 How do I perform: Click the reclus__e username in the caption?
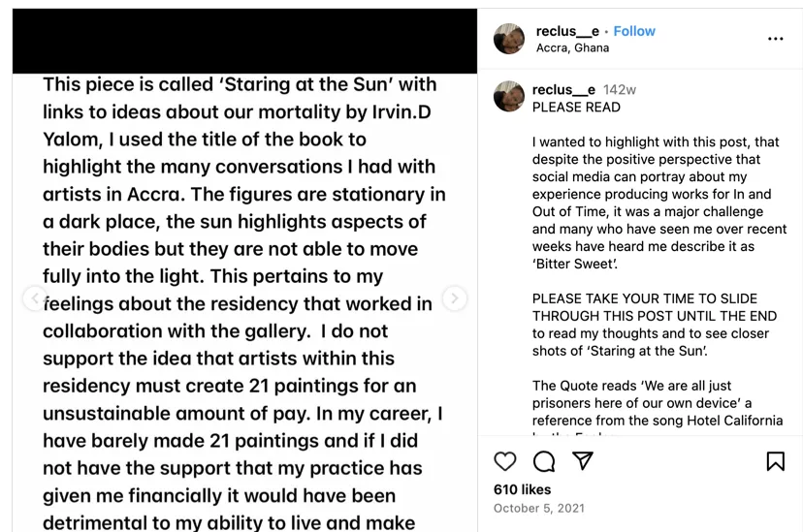563,90
